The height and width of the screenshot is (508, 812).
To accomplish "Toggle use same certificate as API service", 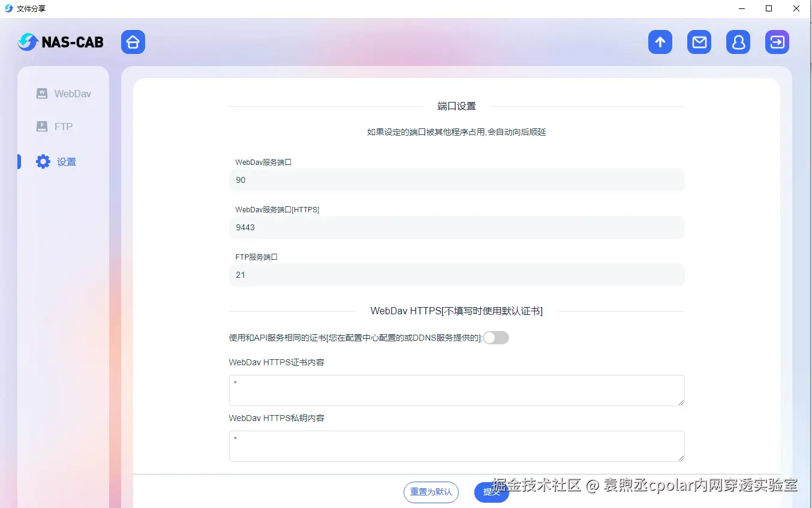I will pos(496,338).
